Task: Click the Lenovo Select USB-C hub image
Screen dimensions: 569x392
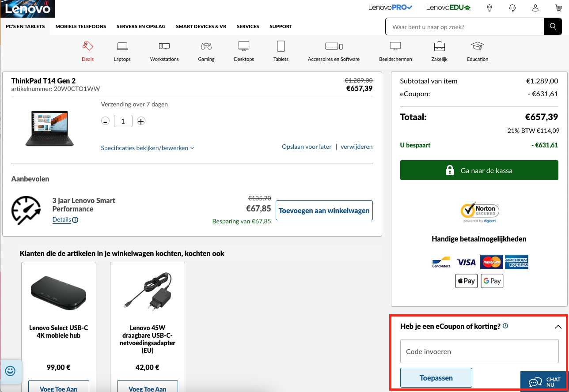Action: coord(59,294)
